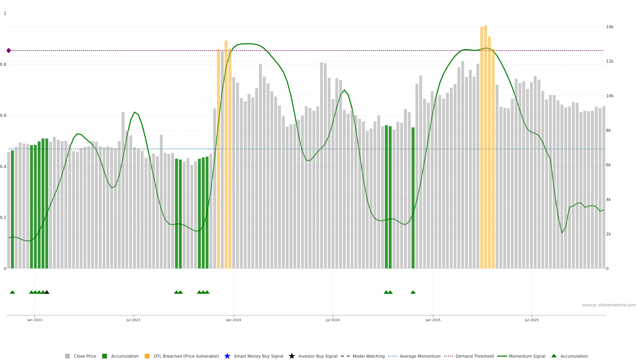Click the Jul 2025 axis label
The image size is (644, 362).
tap(531, 320)
